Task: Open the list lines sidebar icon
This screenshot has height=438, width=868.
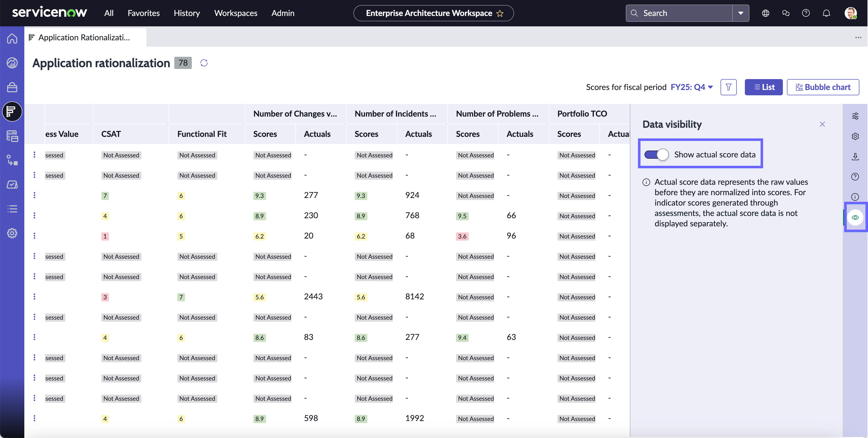Action: [x=12, y=209]
